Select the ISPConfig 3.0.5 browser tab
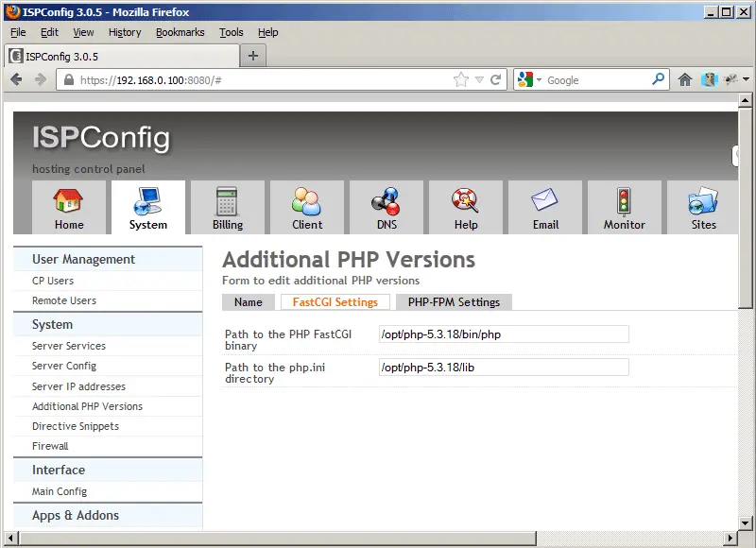The height and width of the screenshot is (548, 756). 122,57
